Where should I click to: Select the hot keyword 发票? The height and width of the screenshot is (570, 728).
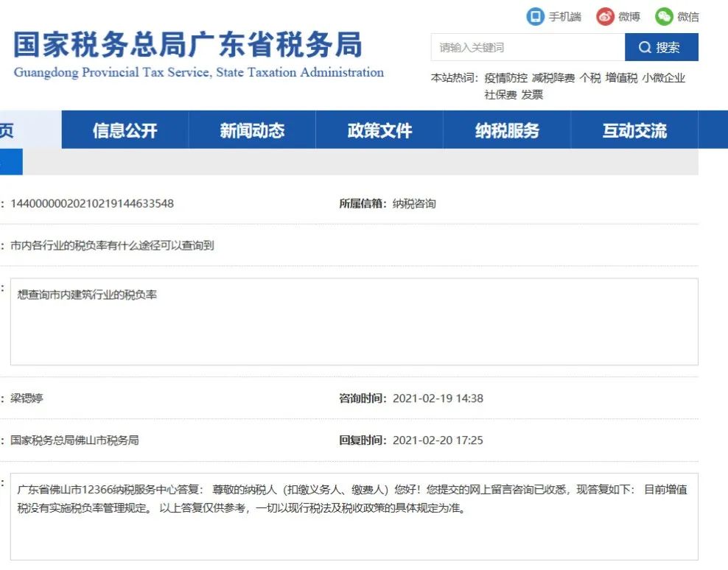(x=532, y=95)
